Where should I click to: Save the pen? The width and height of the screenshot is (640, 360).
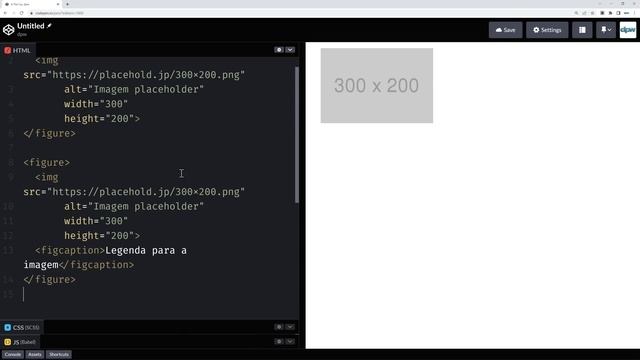pos(505,30)
